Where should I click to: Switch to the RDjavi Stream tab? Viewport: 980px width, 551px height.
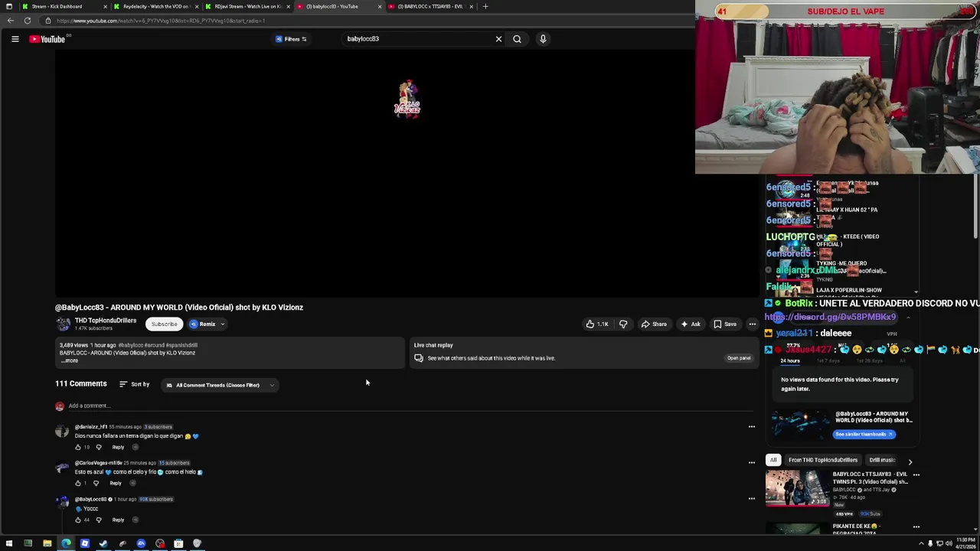(x=247, y=6)
